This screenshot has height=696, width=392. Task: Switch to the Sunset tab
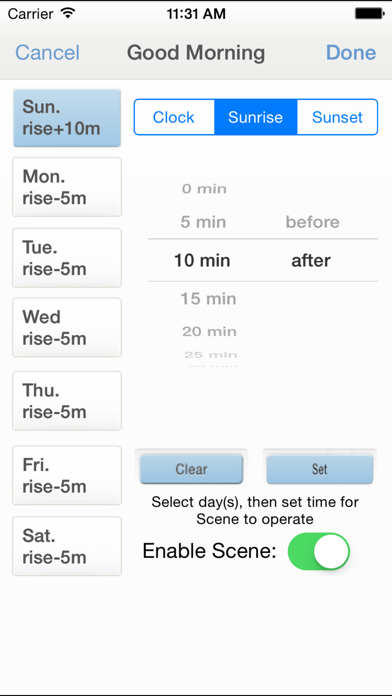click(x=337, y=117)
